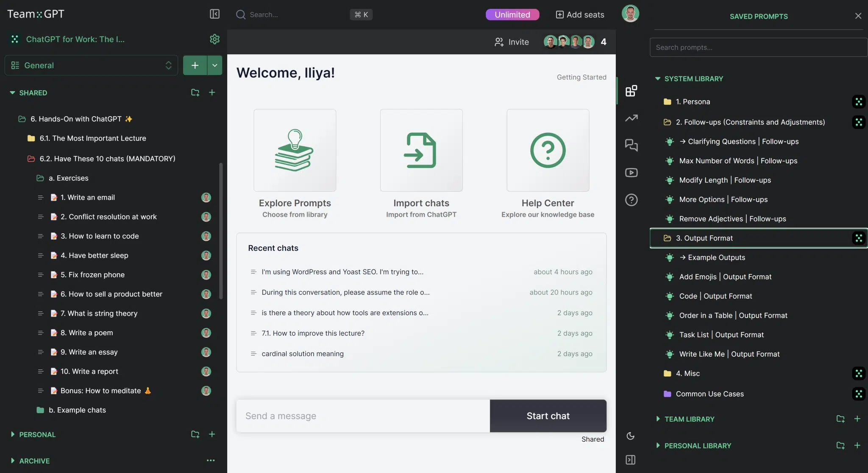
Task: Click the purple Unlimited plan badge
Action: (x=512, y=15)
